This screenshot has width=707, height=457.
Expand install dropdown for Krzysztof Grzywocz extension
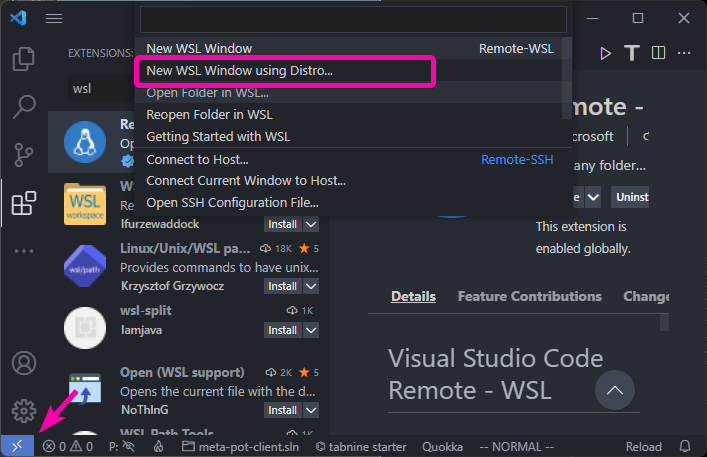pyautogui.click(x=311, y=286)
